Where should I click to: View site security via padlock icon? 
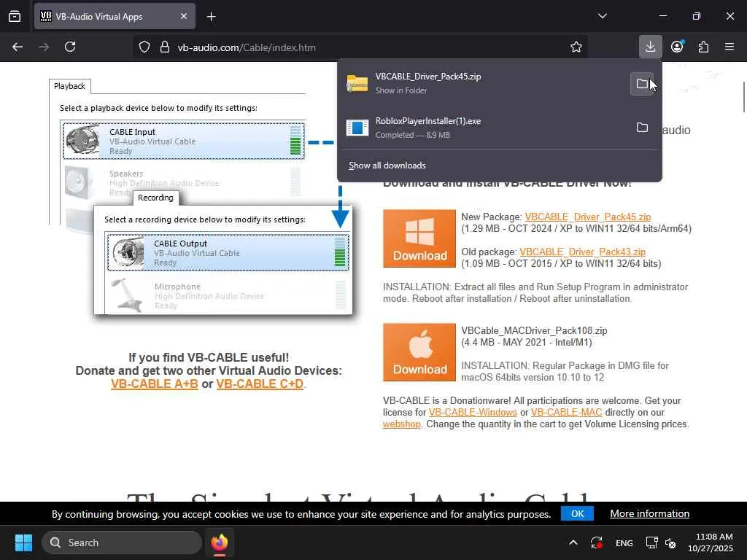[165, 47]
